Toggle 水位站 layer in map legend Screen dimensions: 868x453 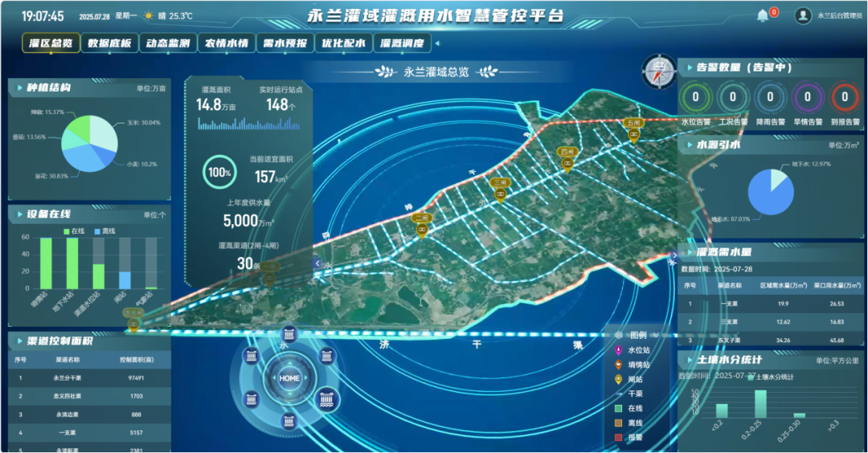633,350
